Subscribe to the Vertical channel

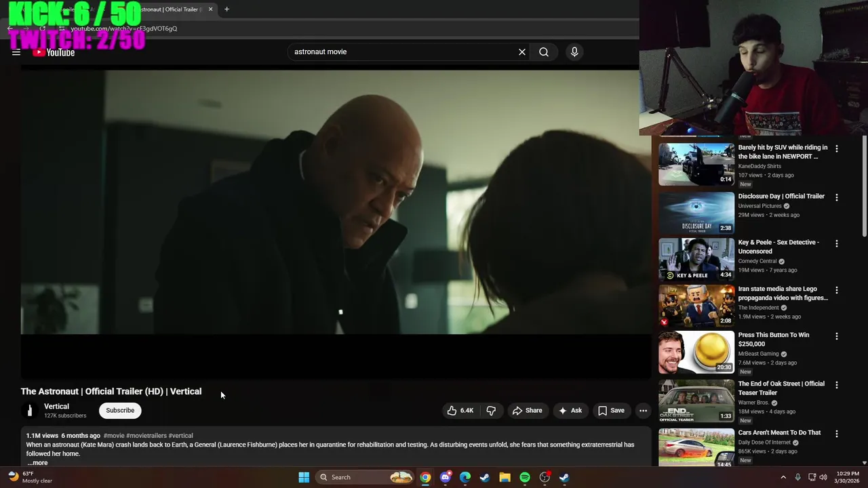tap(120, 410)
